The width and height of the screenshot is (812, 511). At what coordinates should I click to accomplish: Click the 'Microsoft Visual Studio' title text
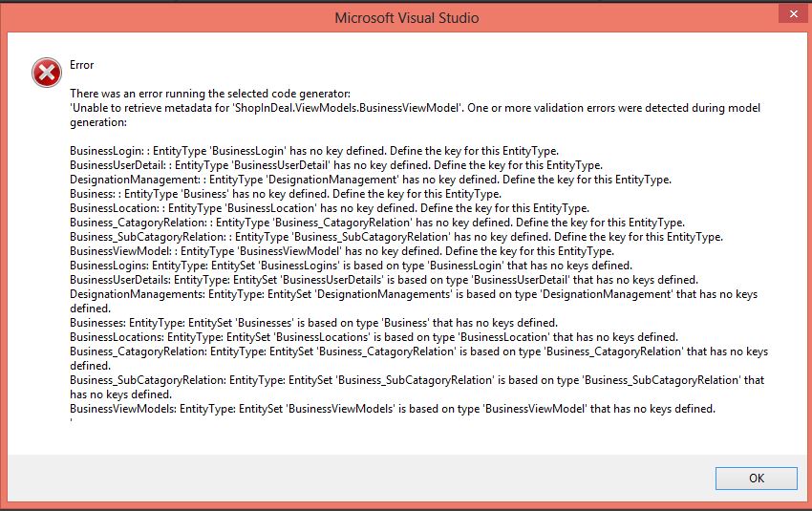[407, 18]
